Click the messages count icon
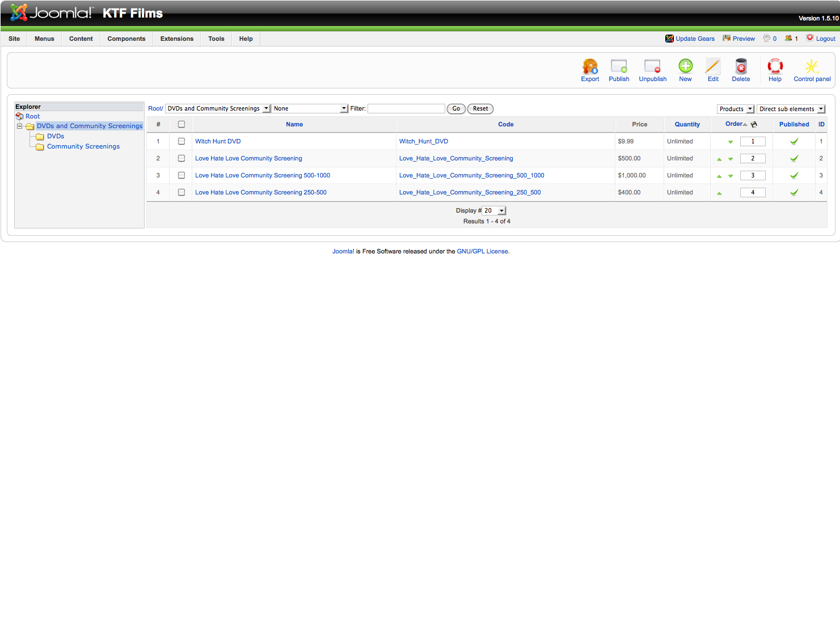840x618 pixels. [x=767, y=38]
